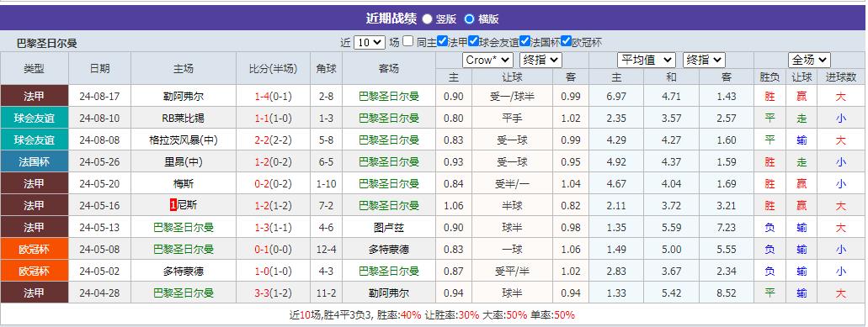The width and height of the screenshot is (868, 327).
Task: Open team RB莱比锡 link
Action: pos(184,119)
